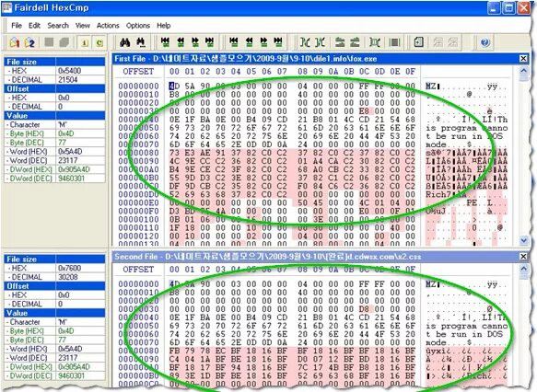Select the First File title bar path
The image size is (537, 392).
tap(264, 59)
